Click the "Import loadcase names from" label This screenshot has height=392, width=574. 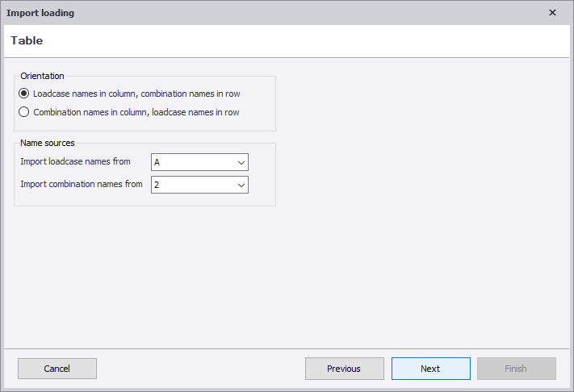[75, 161]
